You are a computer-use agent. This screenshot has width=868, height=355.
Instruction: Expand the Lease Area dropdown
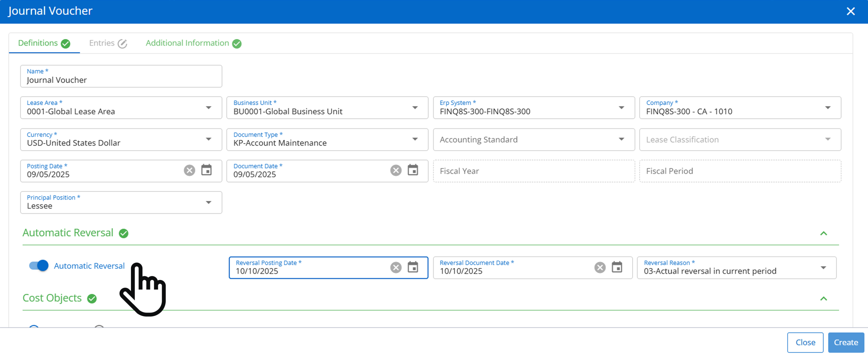pos(208,108)
